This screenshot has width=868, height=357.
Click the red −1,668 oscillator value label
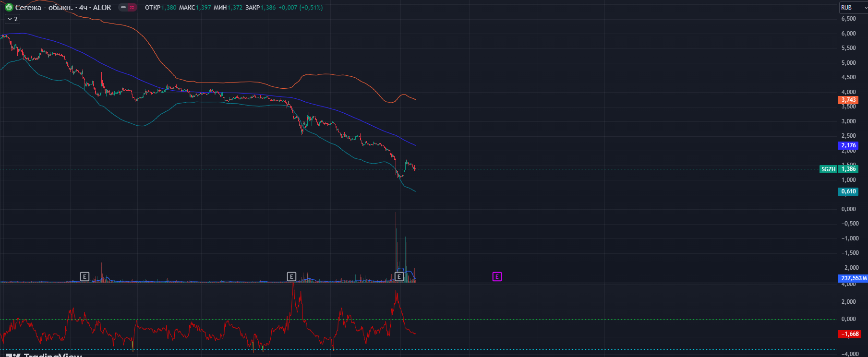pos(849,334)
